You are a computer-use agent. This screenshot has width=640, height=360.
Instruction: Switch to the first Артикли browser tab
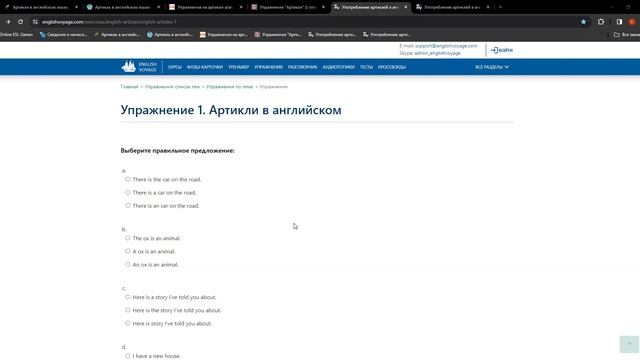pos(41,7)
